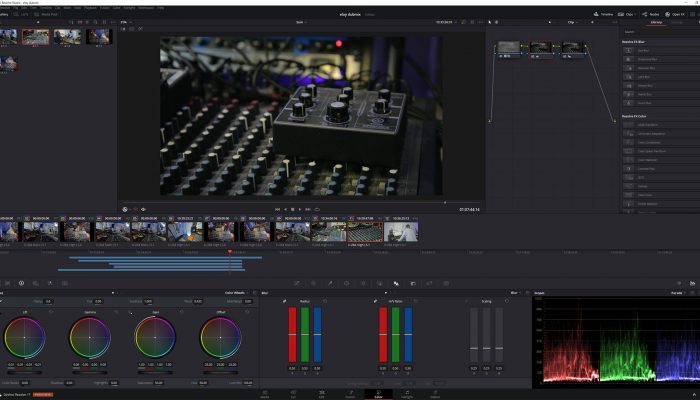Image resolution: width=700 pixels, height=400 pixels.
Task: Switch to the Cut page
Action: click(x=293, y=394)
